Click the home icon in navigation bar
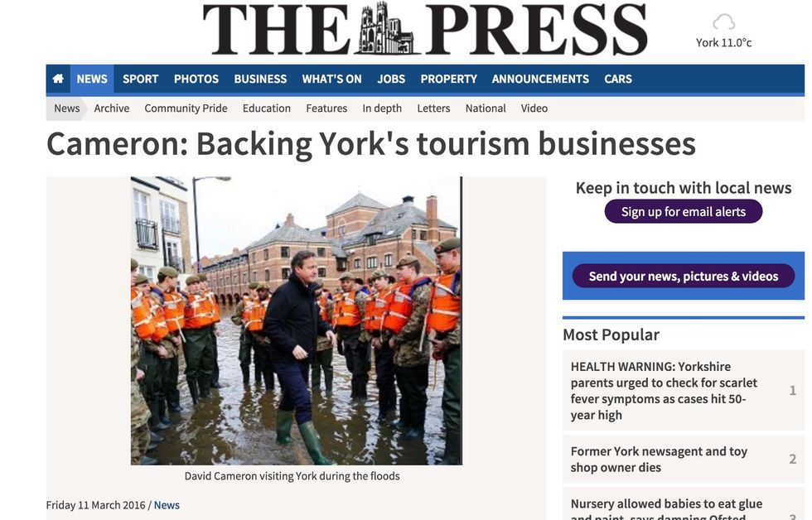Image resolution: width=812 pixels, height=520 pixels. pos(58,79)
